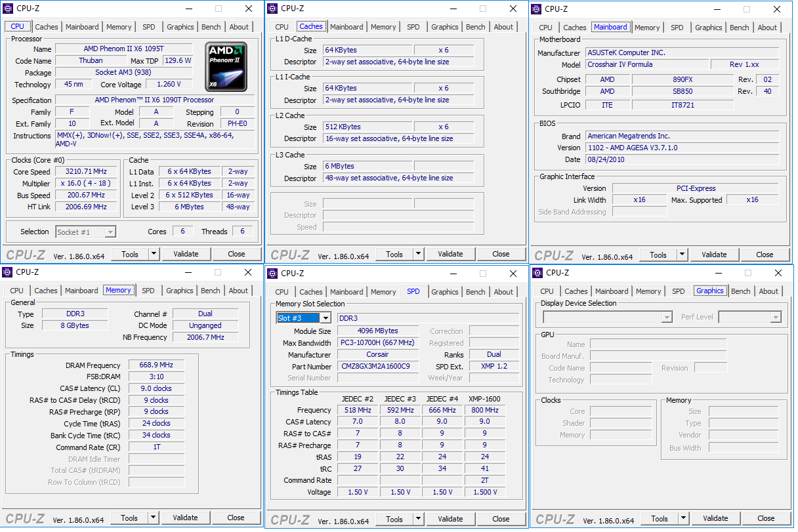
Task: Click the XMP-1600 frequency value 800 MHz
Action: [x=484, y=410]
